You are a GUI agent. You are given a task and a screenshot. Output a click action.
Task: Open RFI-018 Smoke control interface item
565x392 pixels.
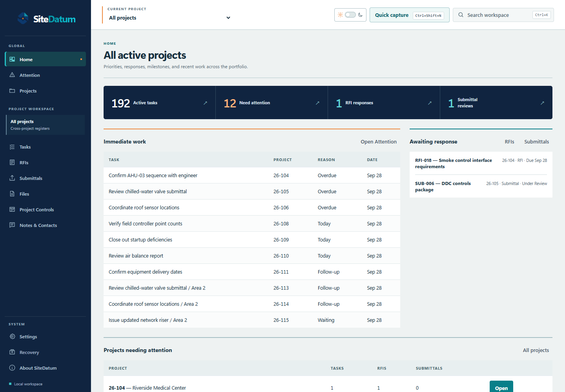point(481,163)
